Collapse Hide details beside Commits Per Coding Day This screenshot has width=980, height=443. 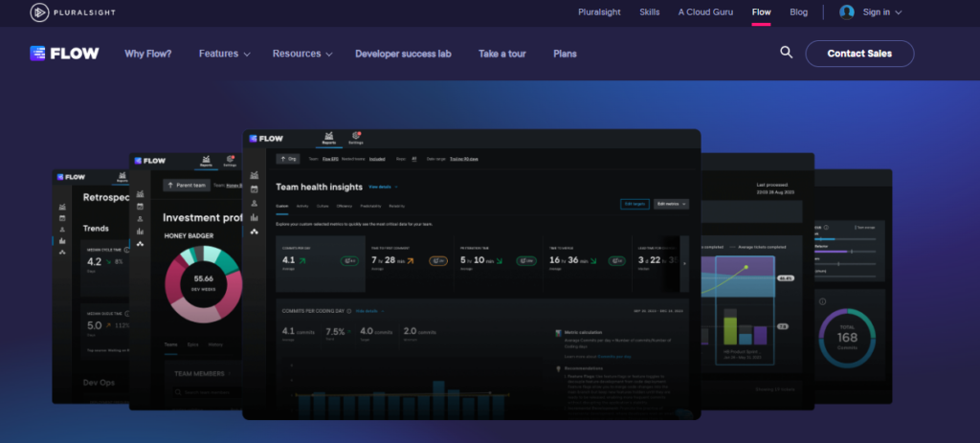[370, 311]
